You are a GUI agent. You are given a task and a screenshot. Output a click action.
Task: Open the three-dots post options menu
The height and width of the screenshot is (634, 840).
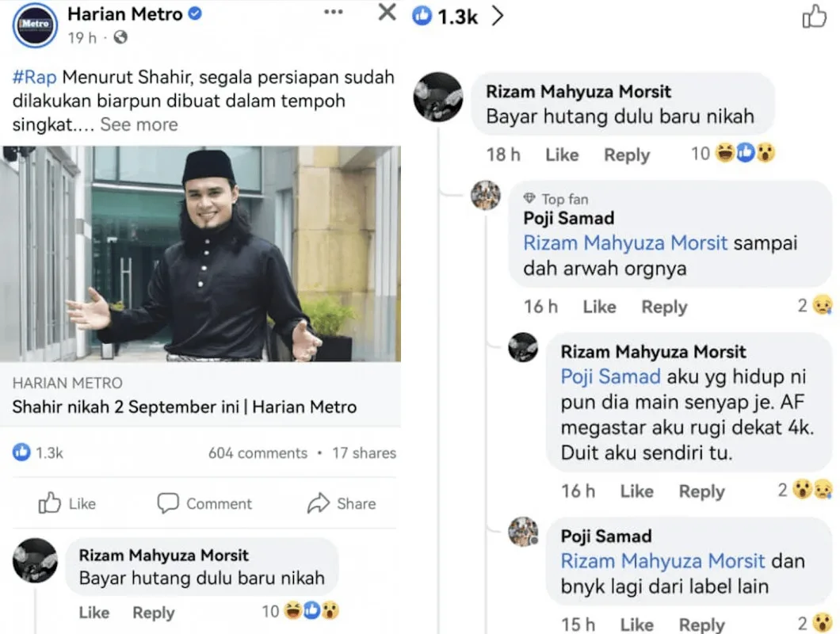pyautogui.click(x=334, y=13)
